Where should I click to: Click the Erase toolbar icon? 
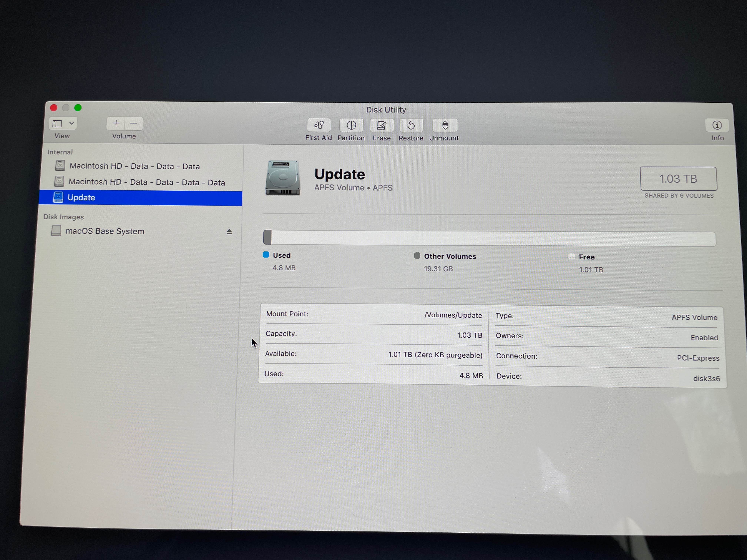click(382, 126)
